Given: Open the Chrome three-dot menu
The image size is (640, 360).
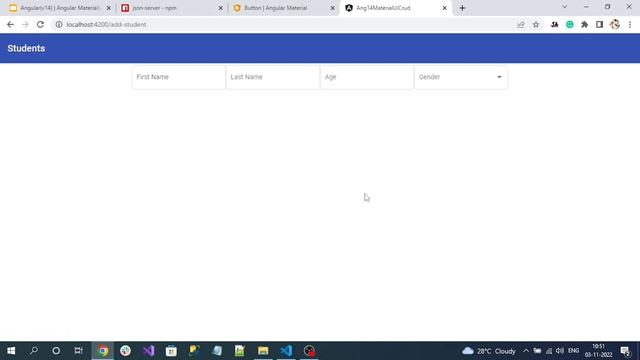Looking at the screenshot, I should click(x=630, y=24).
